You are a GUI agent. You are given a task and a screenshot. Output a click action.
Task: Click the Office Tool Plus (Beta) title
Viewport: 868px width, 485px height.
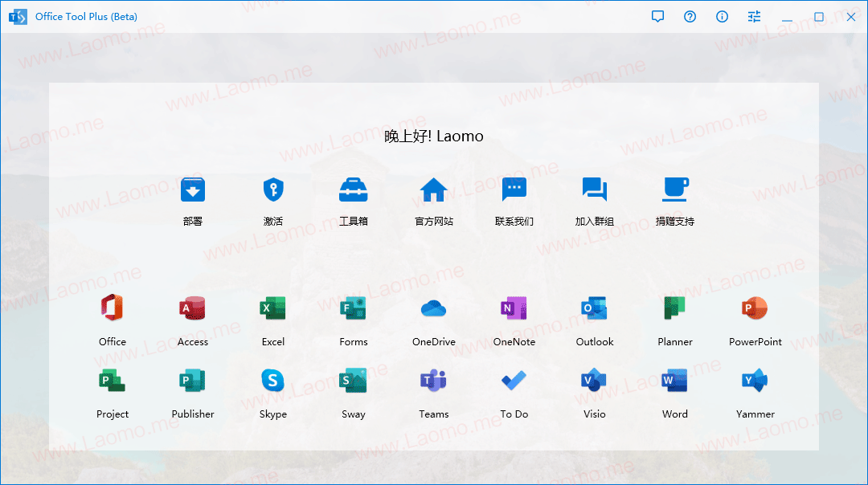[86, 17]
